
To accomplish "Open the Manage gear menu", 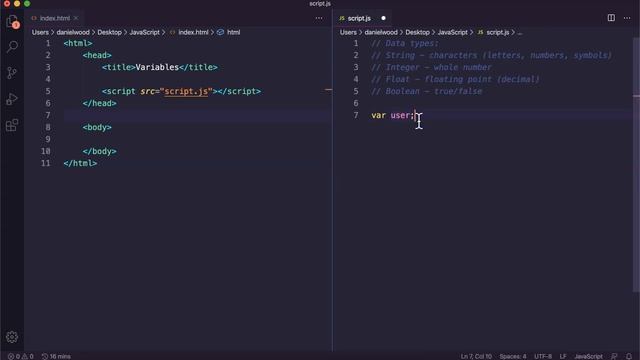I will click(12, 337).
